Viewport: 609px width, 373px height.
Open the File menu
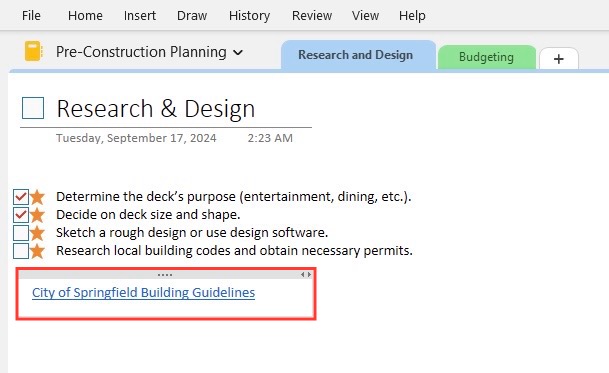tap(31, 16)
